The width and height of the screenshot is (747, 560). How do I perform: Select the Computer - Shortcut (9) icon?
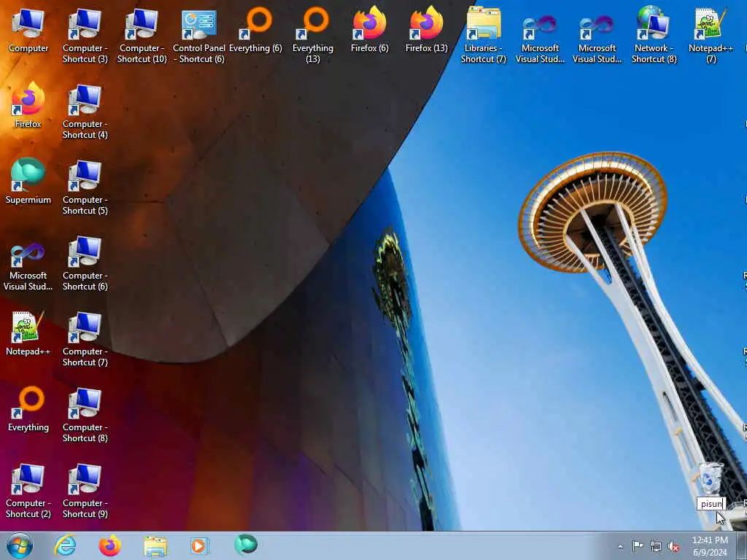tap(85, 491)
